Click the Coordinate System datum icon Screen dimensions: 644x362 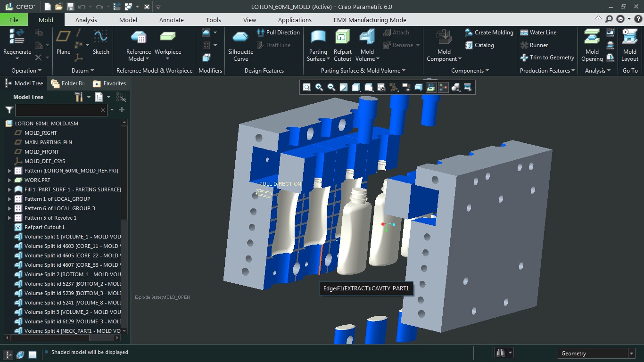(79, 57)
